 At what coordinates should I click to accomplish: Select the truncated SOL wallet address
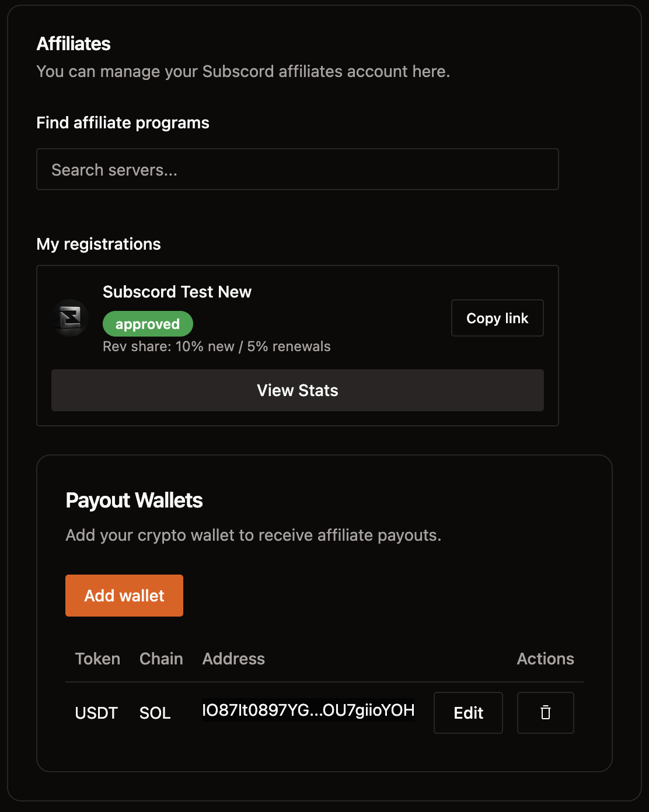(x=308, y=710)
